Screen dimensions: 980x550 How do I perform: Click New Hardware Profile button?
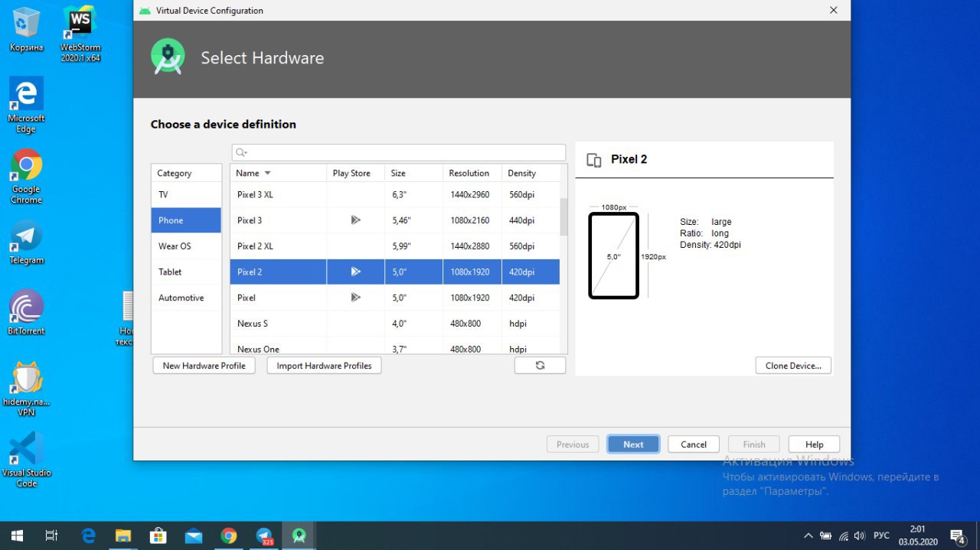click(x=204, y=366)
